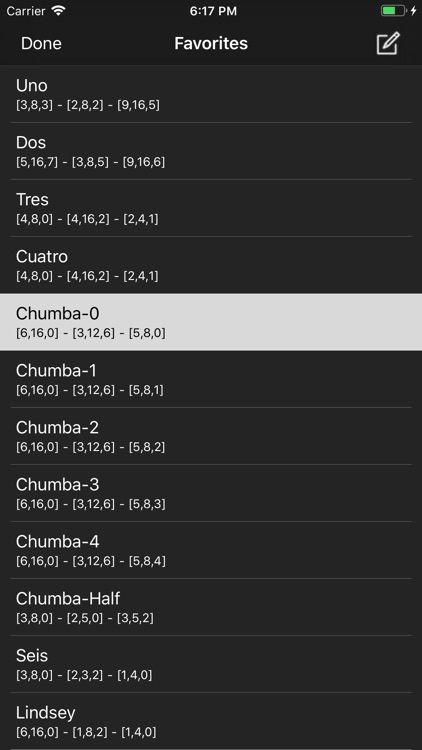Tap the Carrier label

click(26, 11)
